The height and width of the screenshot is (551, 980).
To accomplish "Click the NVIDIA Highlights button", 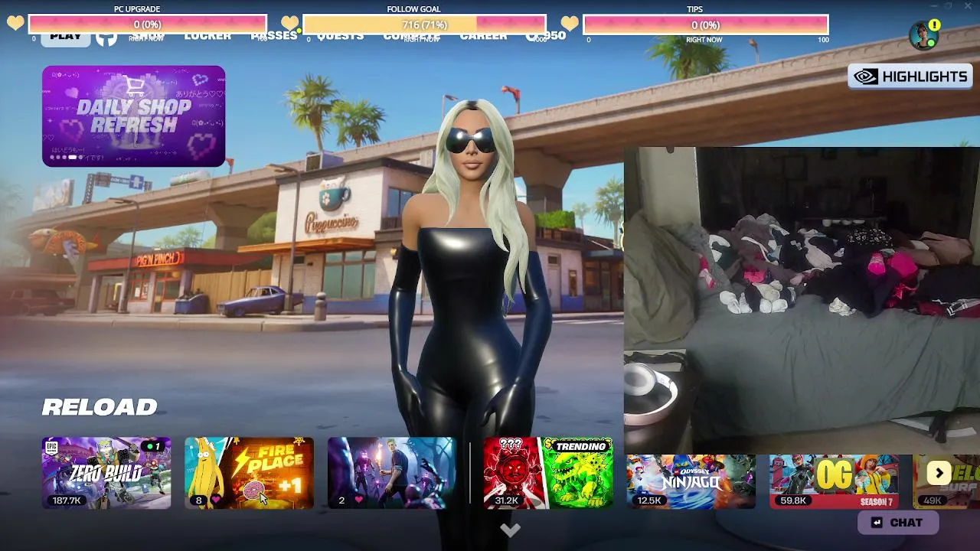I will point(910,77).
